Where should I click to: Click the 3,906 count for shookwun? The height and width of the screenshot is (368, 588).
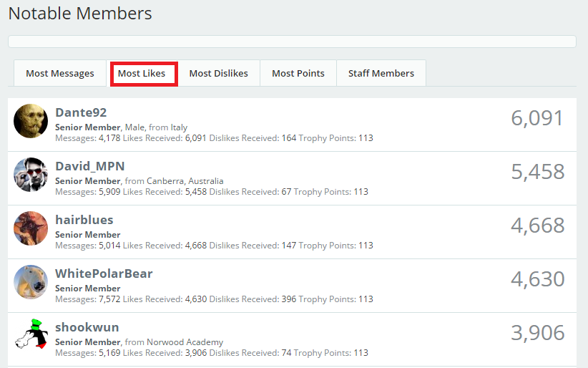537,333
